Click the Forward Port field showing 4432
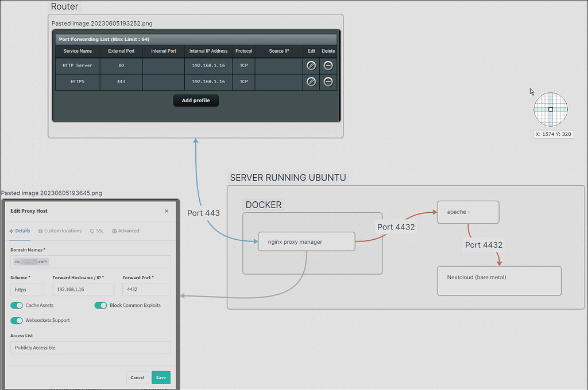The image size is (588, 390). pyautogui.click(x=146, y=290)
